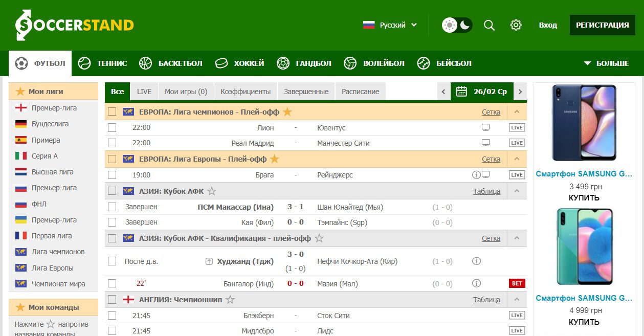Screen dimensions: 644x336
Task: Go to previous day arrow
Action: pyautogui.click(x=444, y=92)
